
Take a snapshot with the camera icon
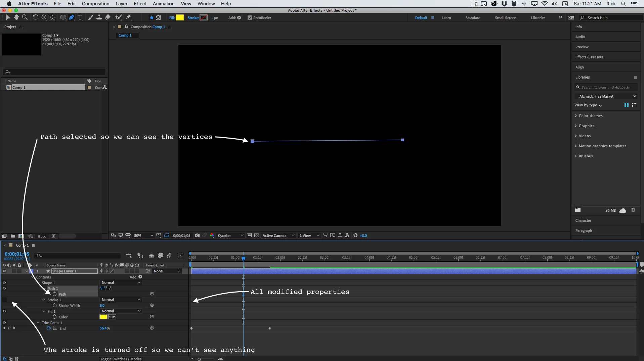click(x=197, y=236)
